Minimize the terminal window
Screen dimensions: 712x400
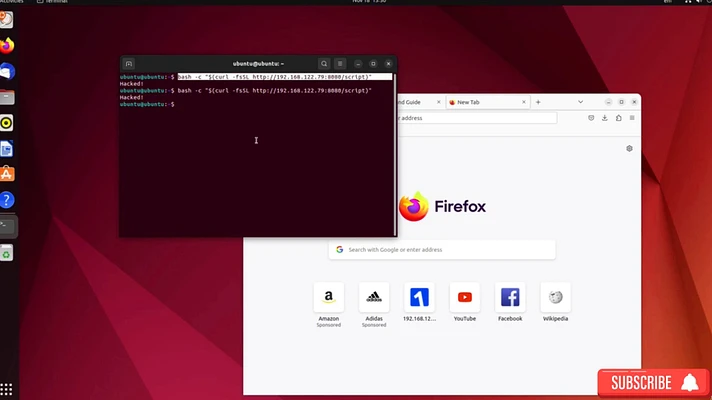coord(358,64)
